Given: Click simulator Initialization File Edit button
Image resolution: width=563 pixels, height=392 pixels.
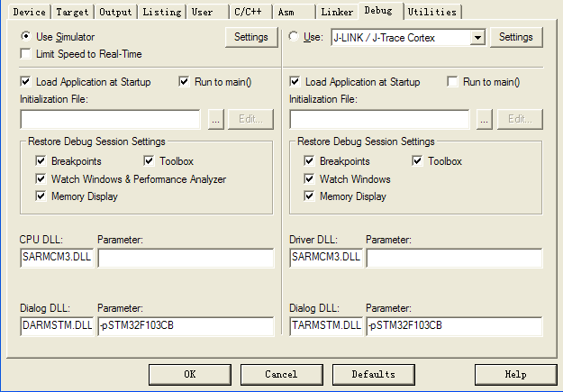Looking at the screenshot, I should click(250, 119).
